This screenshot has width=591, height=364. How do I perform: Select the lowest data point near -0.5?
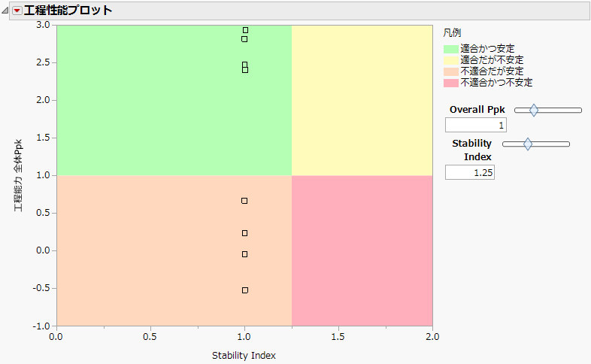[x=244, y=290]
